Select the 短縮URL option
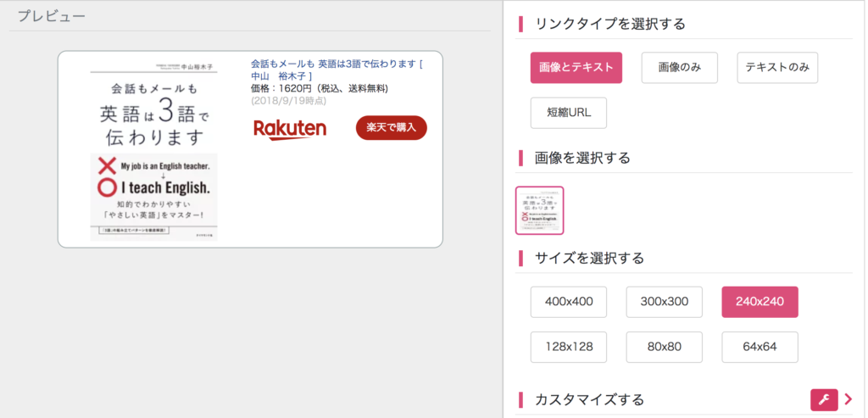 click(569, 113)
